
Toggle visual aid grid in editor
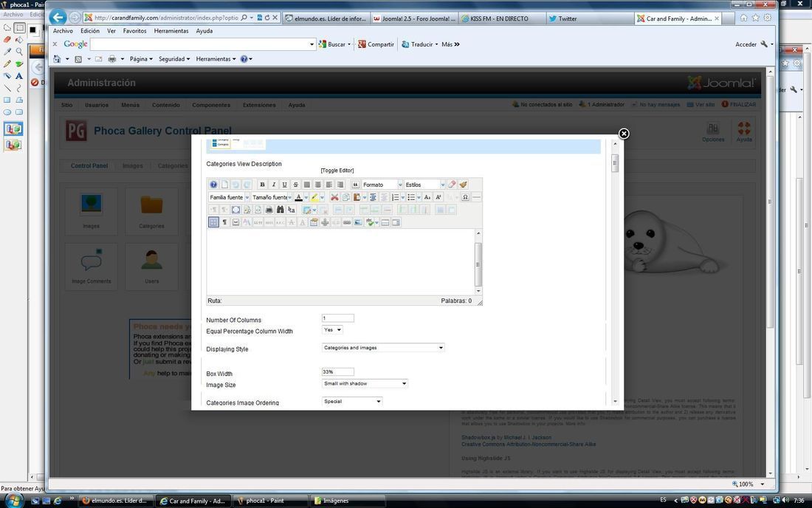(x=213, y=222)
